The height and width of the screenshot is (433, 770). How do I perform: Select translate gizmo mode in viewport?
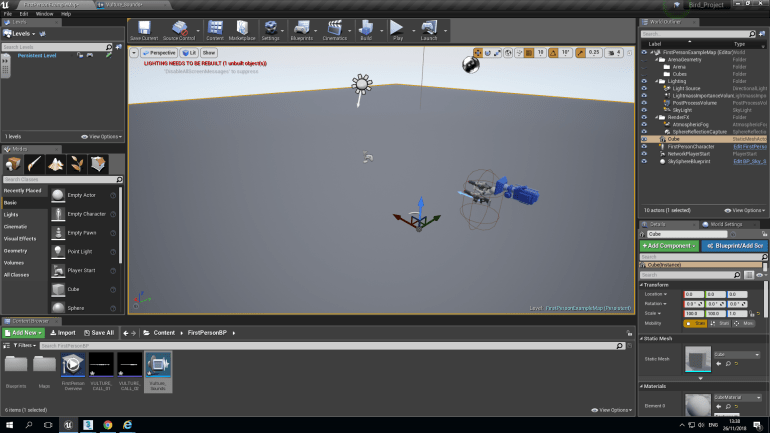click(x=478, y=53)
